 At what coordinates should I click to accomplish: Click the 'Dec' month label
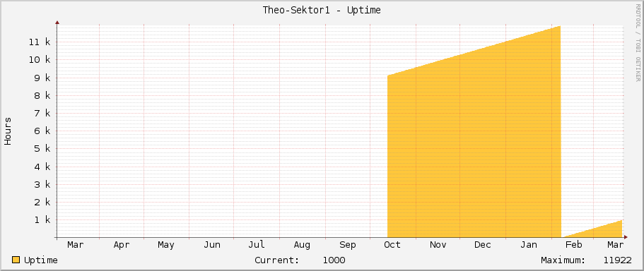pyautogui.click(x=483, y=245)
